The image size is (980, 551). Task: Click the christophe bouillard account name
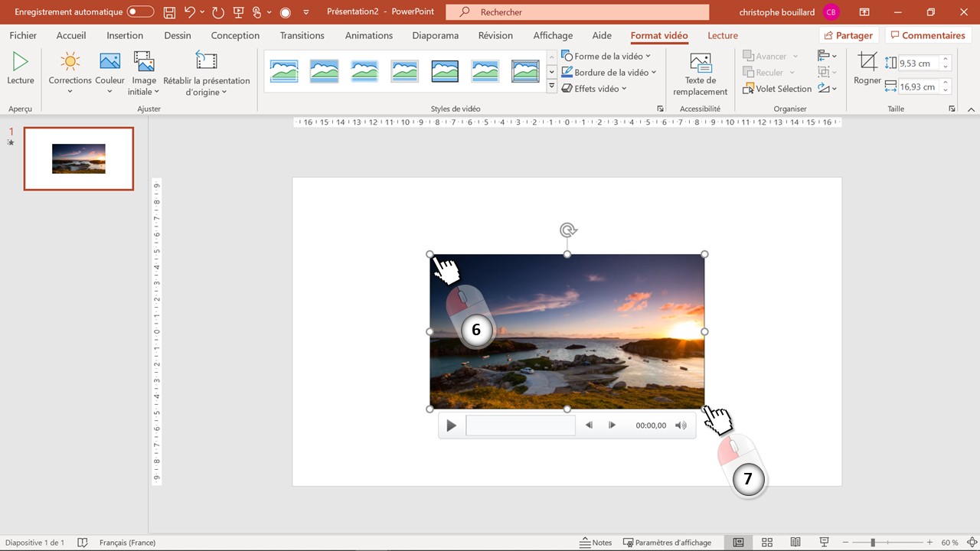click(777, 12)
